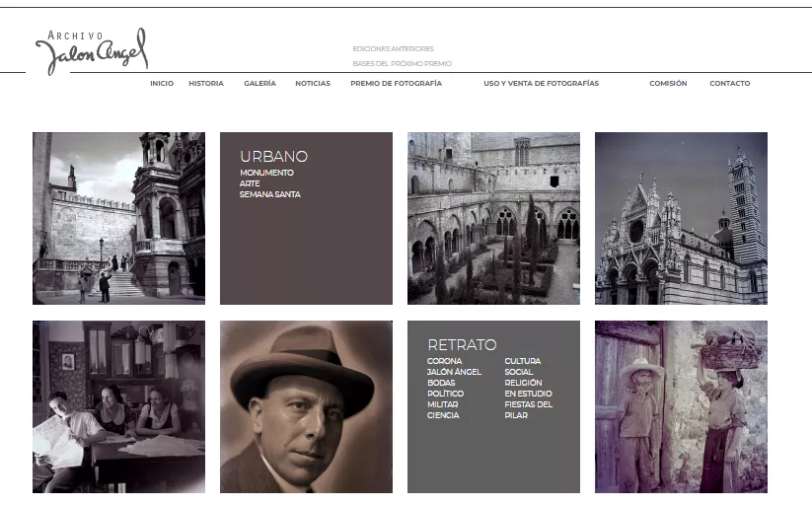Click the Semana Santa link
The height and width of the screenshot is (506, 812).
point(269,194)
